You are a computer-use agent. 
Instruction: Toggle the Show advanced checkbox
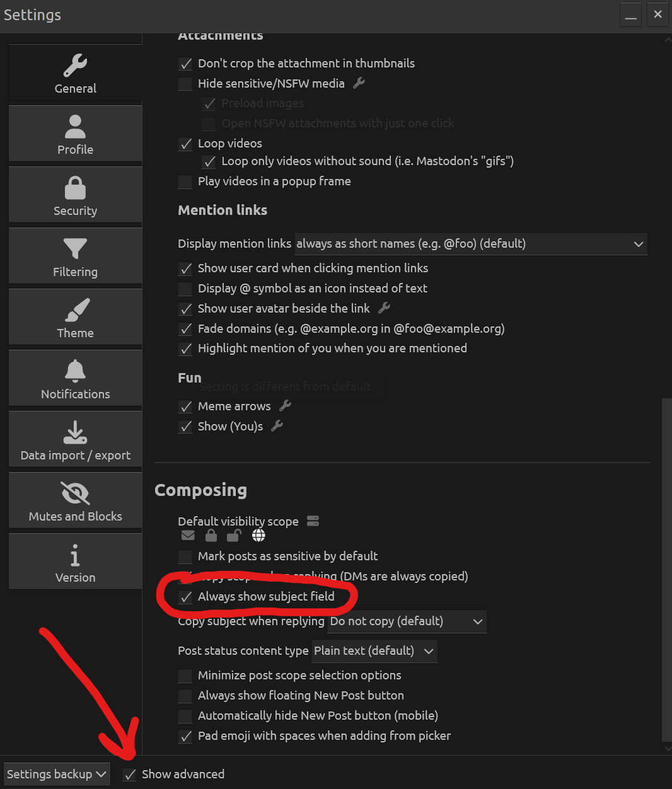coord(129,775)
